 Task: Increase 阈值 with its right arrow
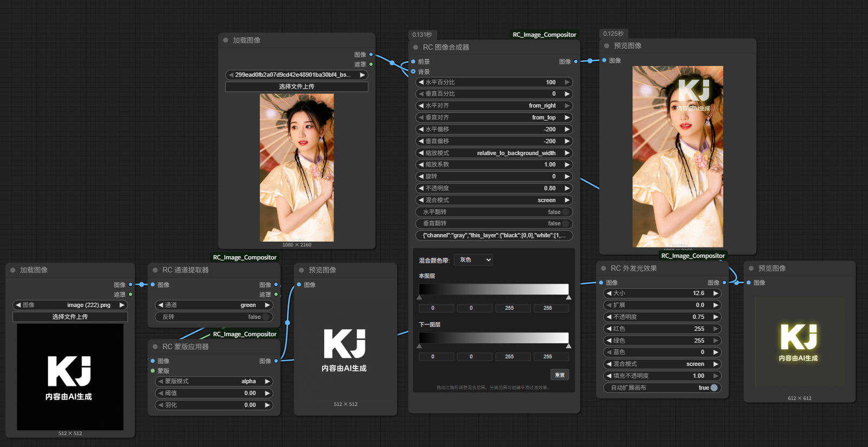coord(267,393)
